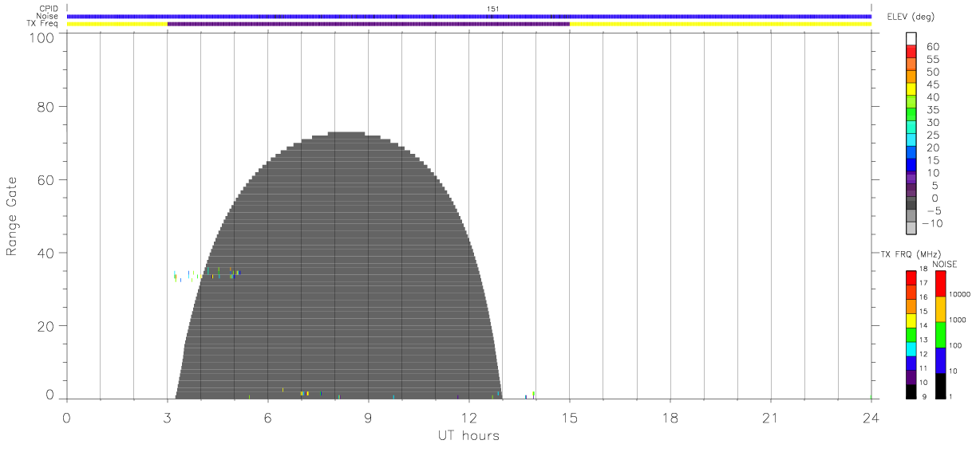
Task: Click Range Gate axis tick 60
Action: pos(45,179)
